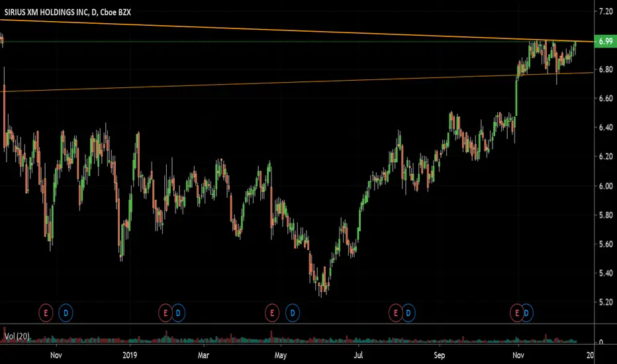Screen dimensions: 617x364
Task: Click the Jul label on time axis
Action: coord(358,355)
